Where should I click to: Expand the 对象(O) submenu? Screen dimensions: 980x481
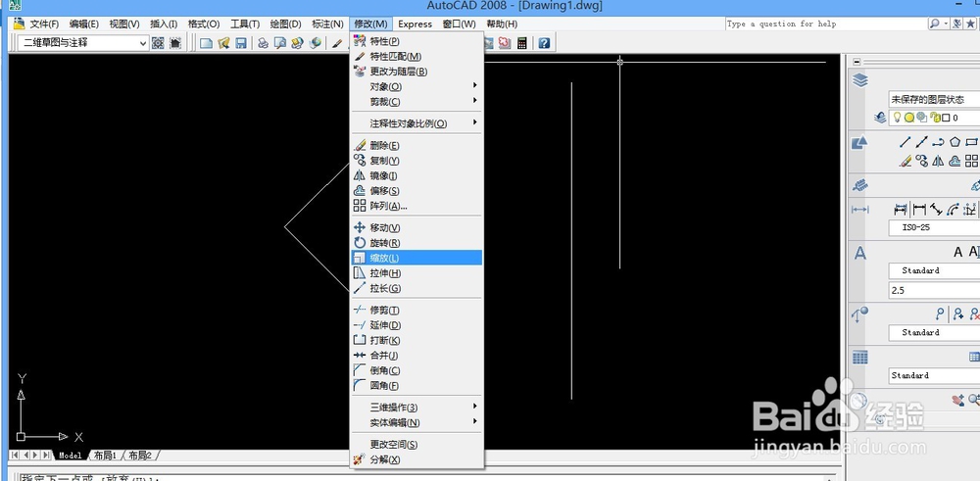(416, 86)
